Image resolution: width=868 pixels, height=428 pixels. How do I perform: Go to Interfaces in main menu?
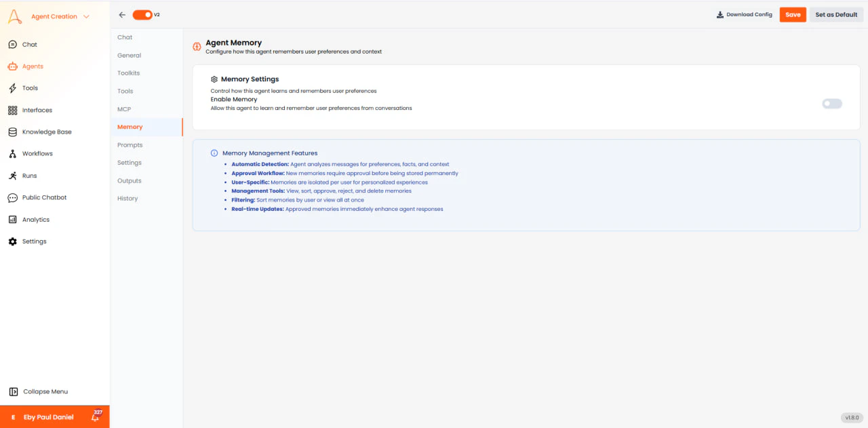click(x=37, y=110)
